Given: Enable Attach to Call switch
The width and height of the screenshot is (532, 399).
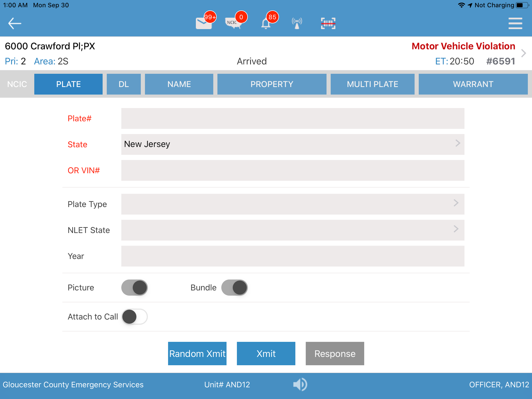Looking at the screenshot, I should (x=134, y=316).
